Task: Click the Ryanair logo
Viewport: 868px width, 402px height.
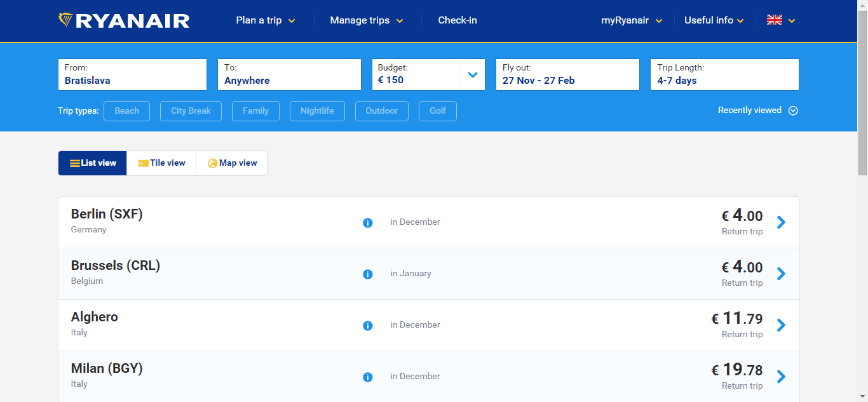Action: point(124,20)
